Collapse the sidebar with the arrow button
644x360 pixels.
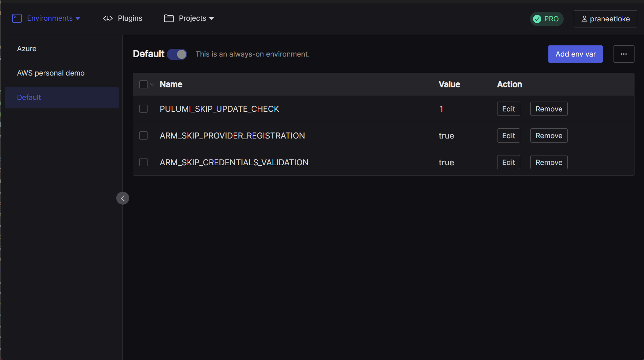(123, 198)
